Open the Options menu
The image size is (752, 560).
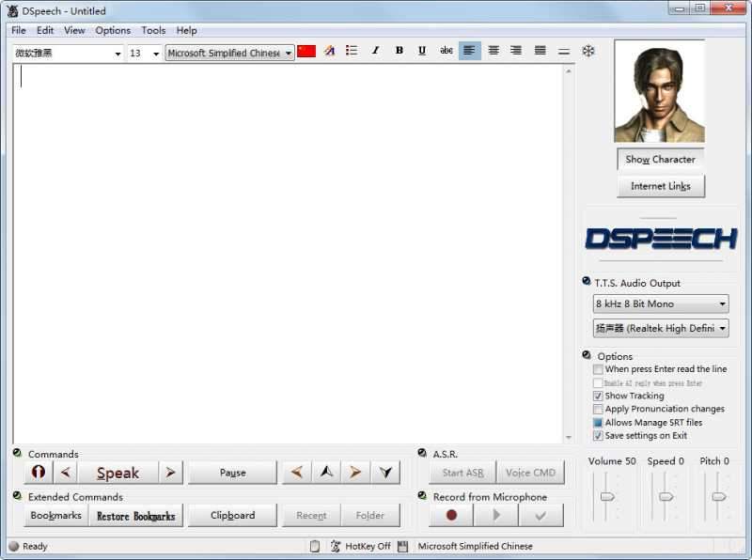tap(112, 30)
